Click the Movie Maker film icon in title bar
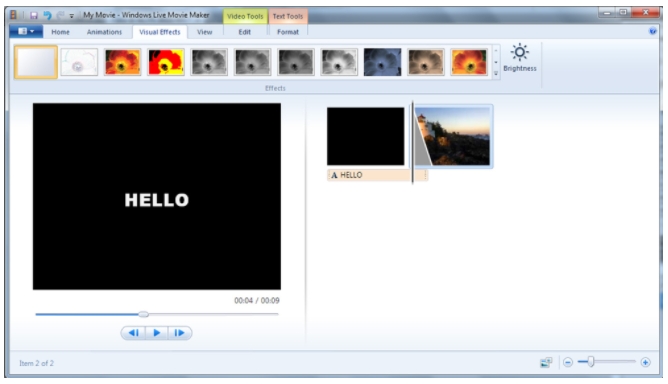 [x=14, y=15]
